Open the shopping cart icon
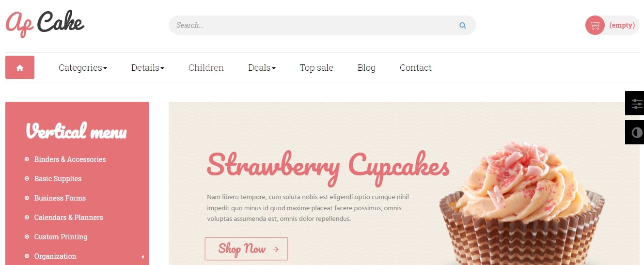Image resolution: width=644 pixels, height=265 pixels. (x=595, y=25)
